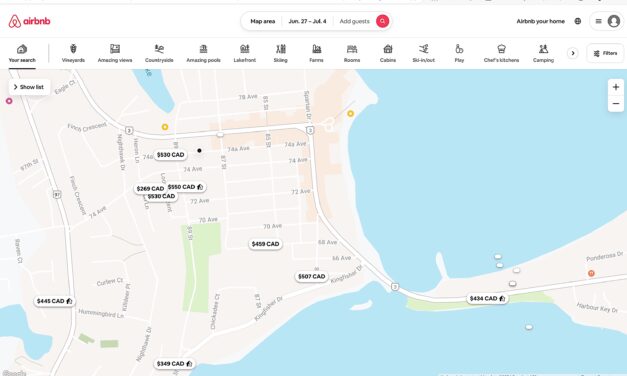627x376 pixels.
Task: Select the Vineyards category
Action: (x=73, y=54)
